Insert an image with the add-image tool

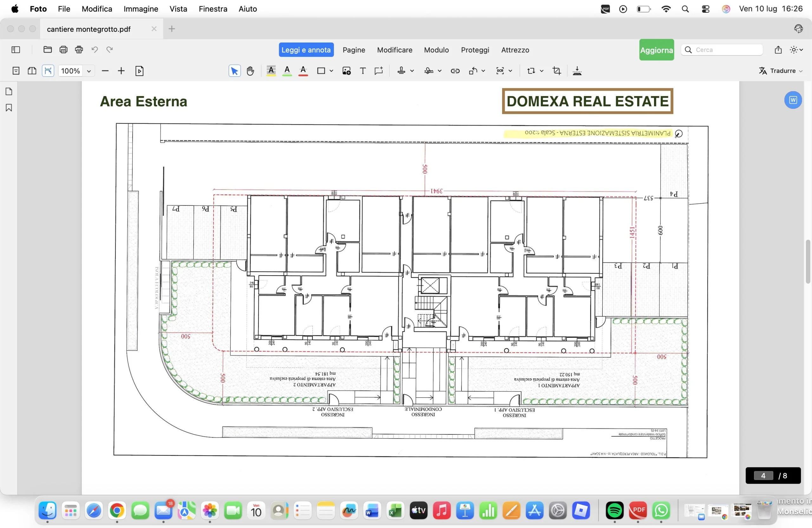pyautogui.click(x=347, y=71)
